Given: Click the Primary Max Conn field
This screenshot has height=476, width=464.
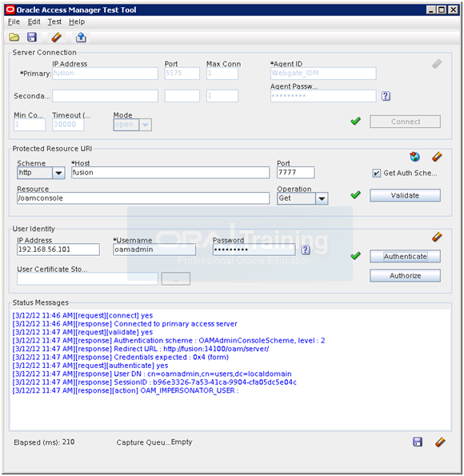Looking at the screenshot, I should tap(222, 74).
